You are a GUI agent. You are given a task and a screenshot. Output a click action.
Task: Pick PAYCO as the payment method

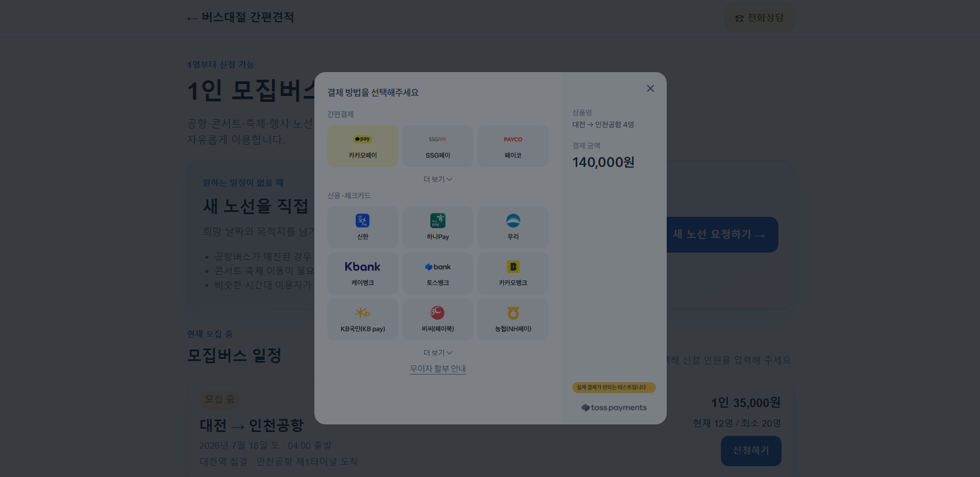point(513,146)
